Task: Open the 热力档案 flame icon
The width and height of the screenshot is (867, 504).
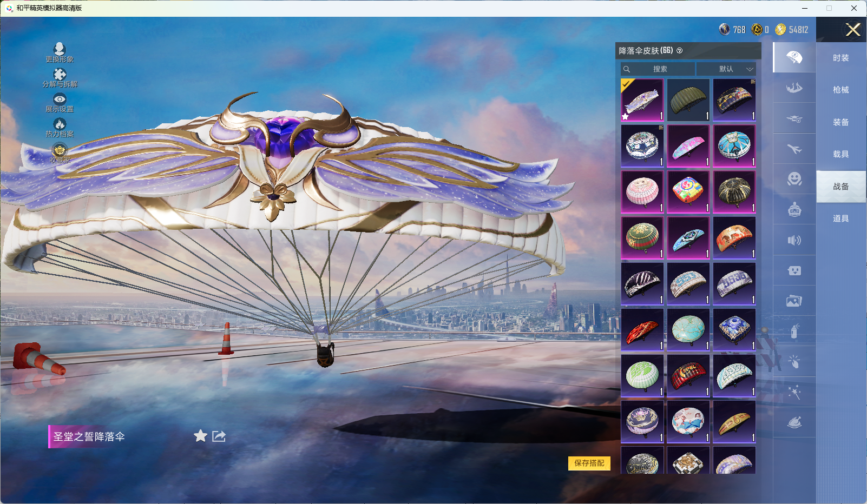Action: 60,128
